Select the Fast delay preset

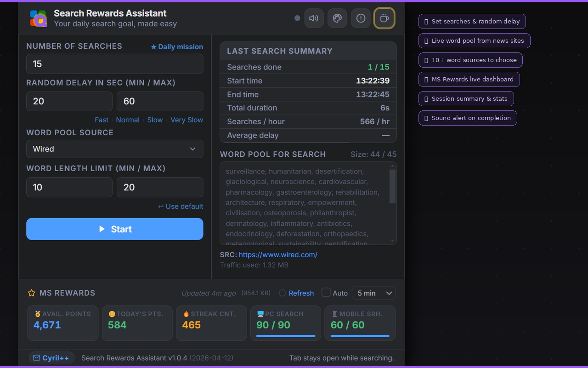point(102,120)
